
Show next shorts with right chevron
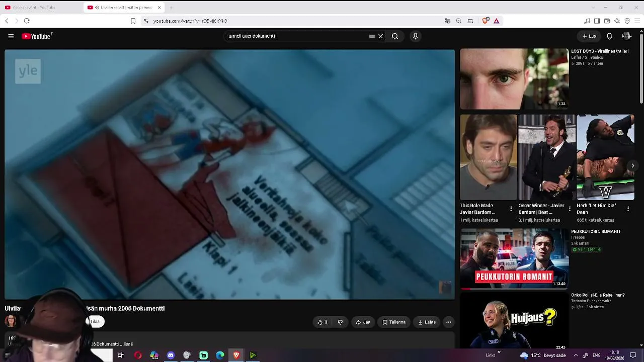632,166
